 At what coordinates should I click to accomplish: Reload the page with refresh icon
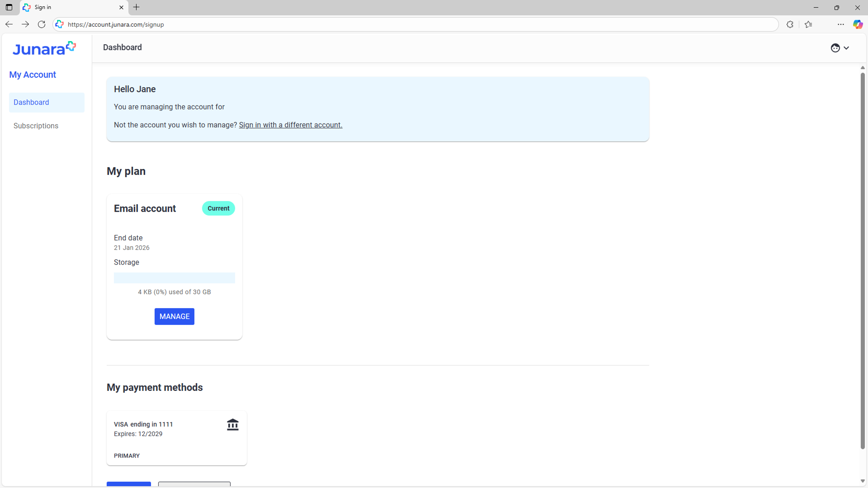tap(41, 24)
